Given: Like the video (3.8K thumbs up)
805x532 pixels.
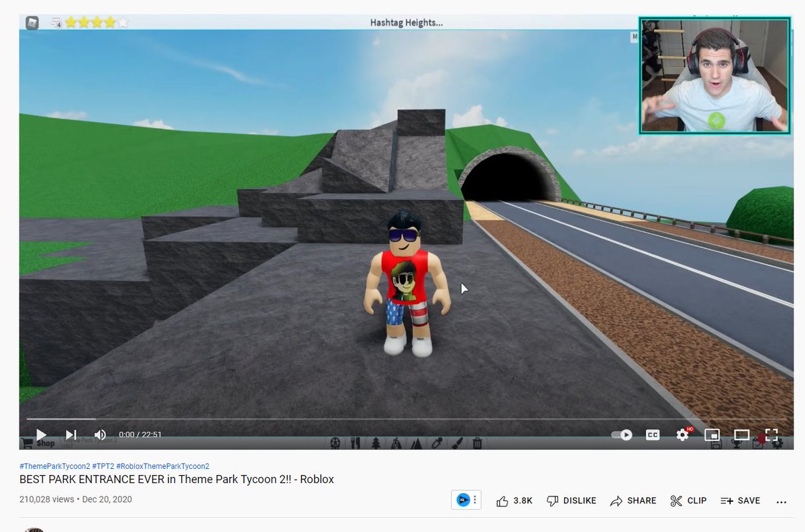Looking at the screenshot, I should point(515,500).
